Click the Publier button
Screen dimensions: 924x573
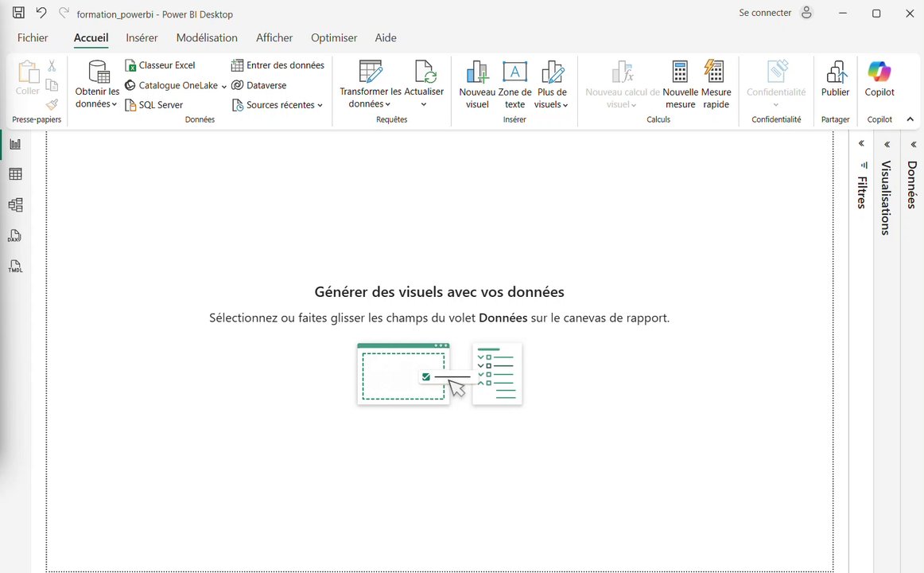[x=836, y=79]
